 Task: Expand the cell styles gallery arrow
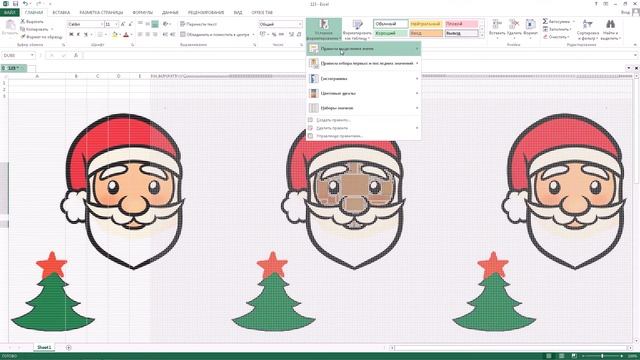click(481, 36)
